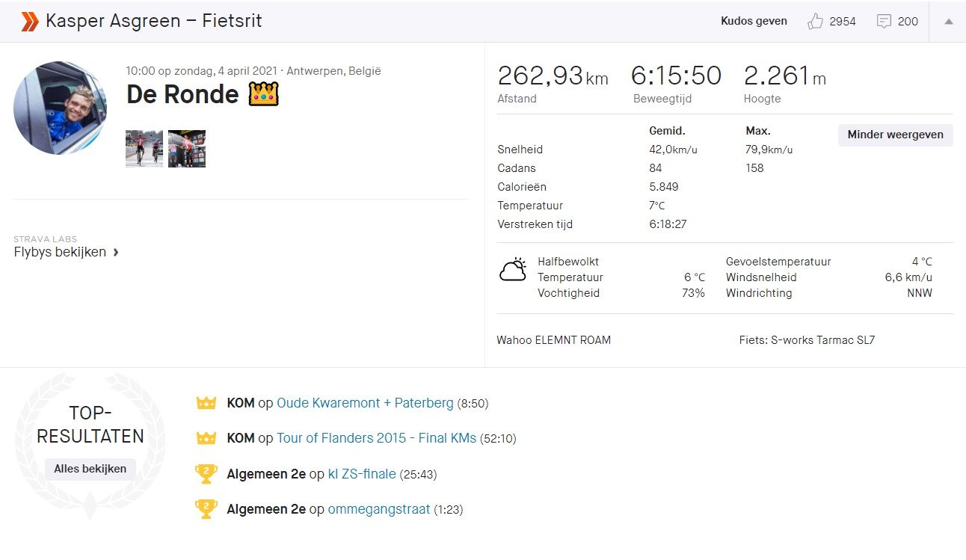Open the first activity photo thumbnail

[144, 149]
